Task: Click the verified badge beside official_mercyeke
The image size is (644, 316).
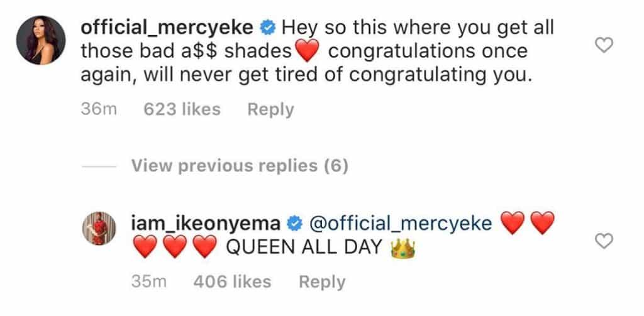Action: tap(267, 28)
